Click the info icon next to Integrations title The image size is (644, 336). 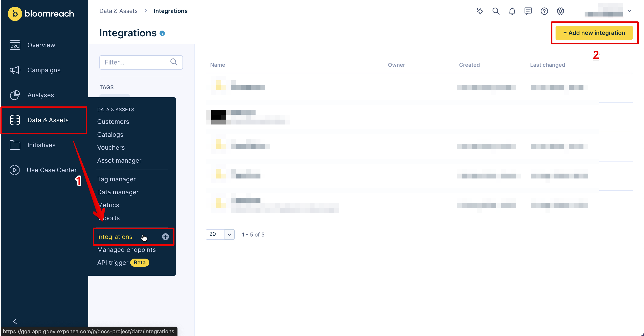pyautogui.click(x=162, y=33)
